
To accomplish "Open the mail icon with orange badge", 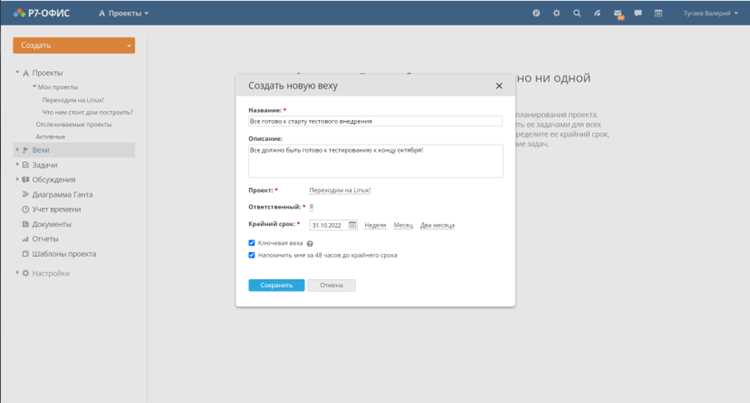I will [618, 14].
